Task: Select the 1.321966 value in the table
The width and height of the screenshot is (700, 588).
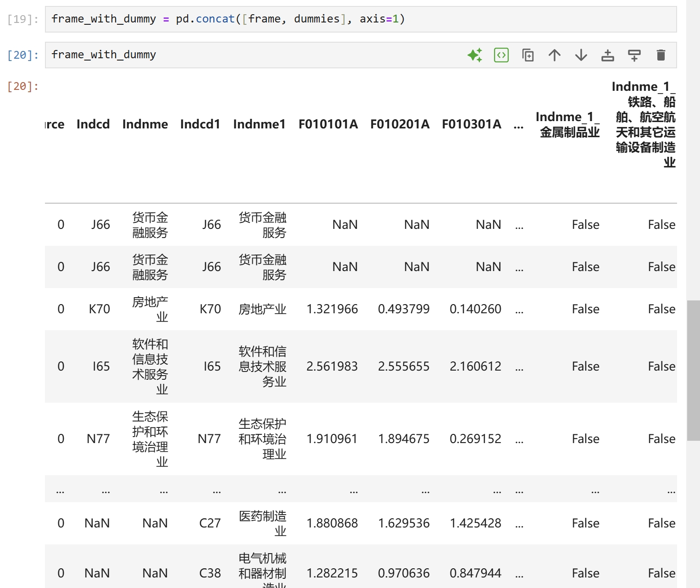Action: coord(332,309)
